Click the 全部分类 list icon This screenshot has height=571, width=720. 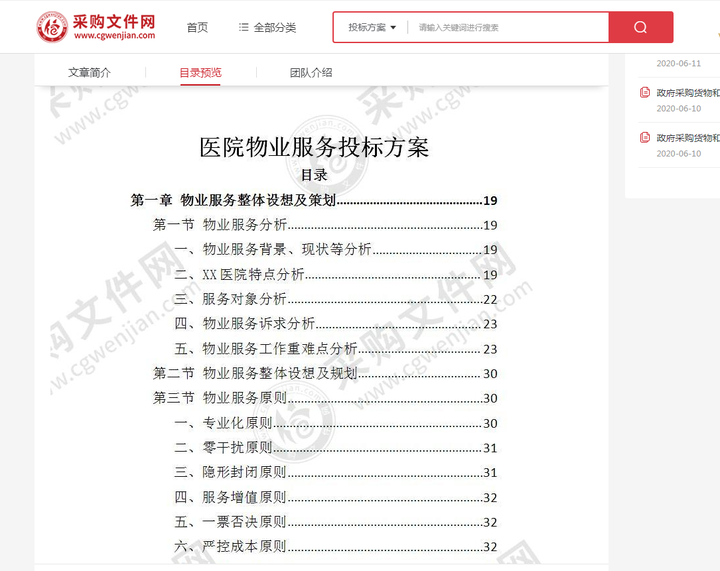click(x=243, y=28)
